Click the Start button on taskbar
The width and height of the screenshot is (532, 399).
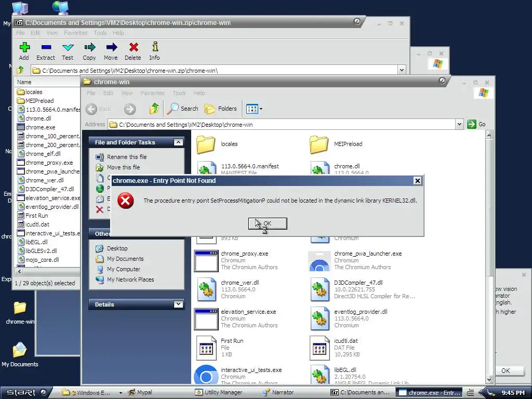coord(25,392)
